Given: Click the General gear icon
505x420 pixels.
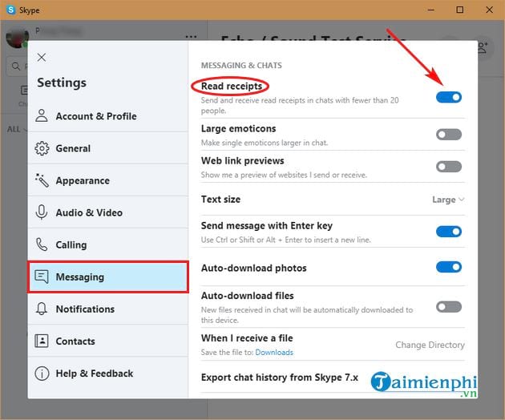Looking at the screenshot, I should [x=42, y=148].
